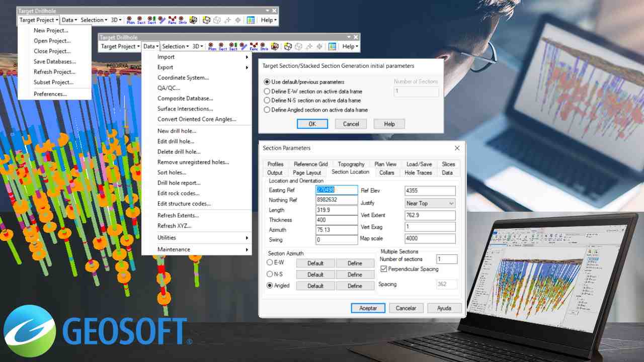Click Cancel in initial parameters dialog
644x362 pixels.
pos(351,124)
